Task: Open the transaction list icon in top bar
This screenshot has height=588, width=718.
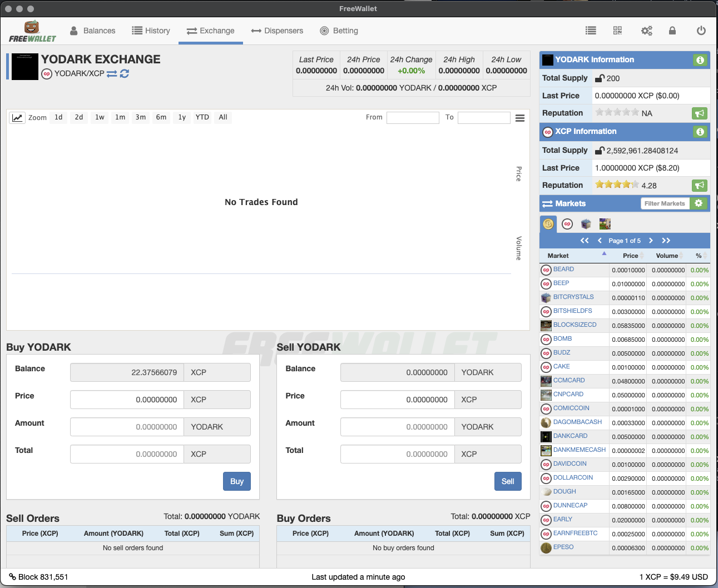Action: (x=591, y=31)
